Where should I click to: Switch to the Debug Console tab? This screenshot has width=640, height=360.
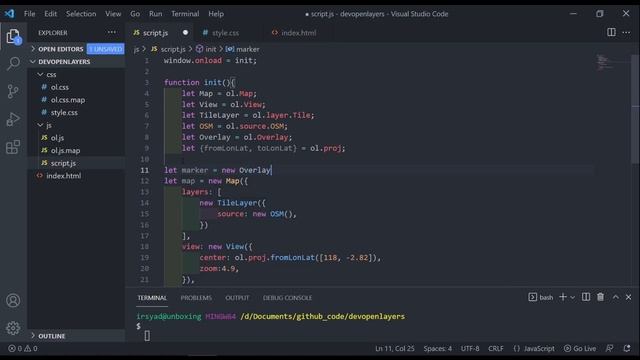287,298
